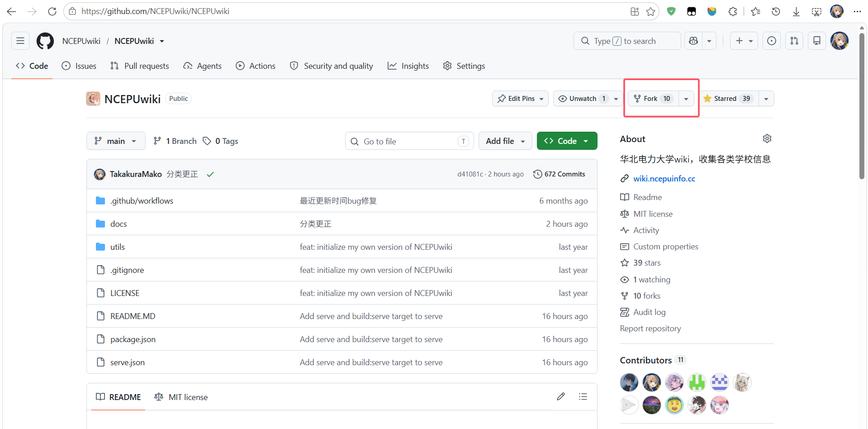Open the package.json file
868x429 pixels.
133,339
